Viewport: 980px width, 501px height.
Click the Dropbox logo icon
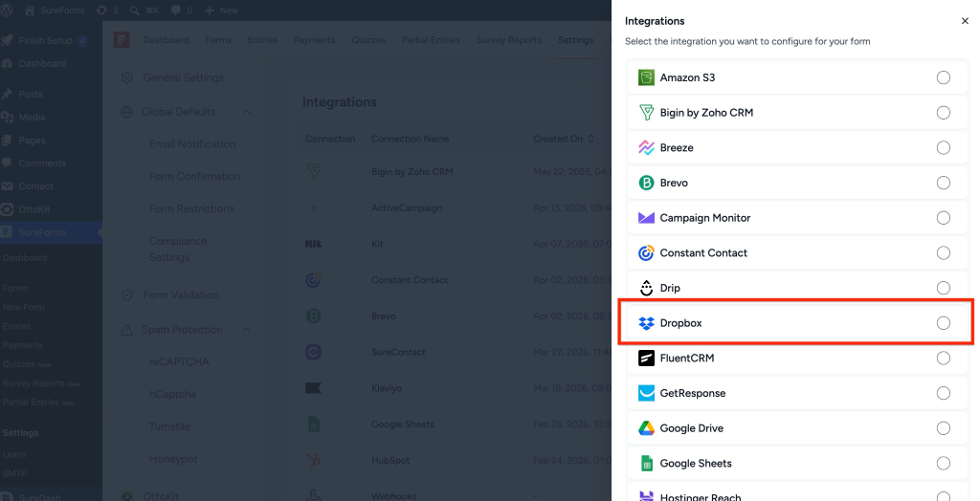click(646, 323)
